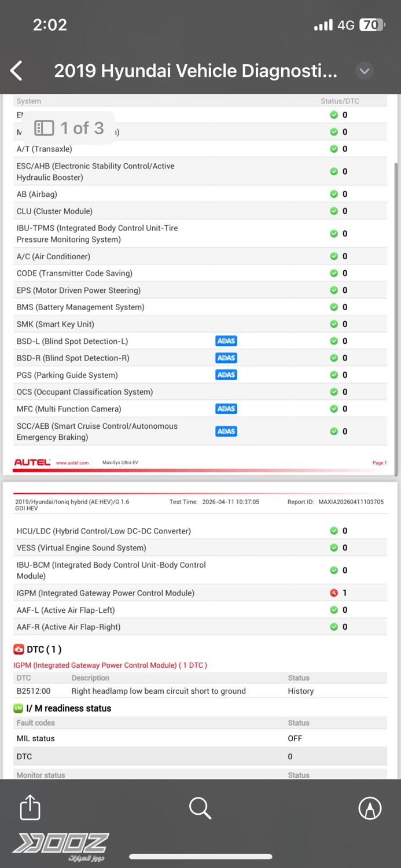Select 'IBU-BCM' row text

point(111,570)
